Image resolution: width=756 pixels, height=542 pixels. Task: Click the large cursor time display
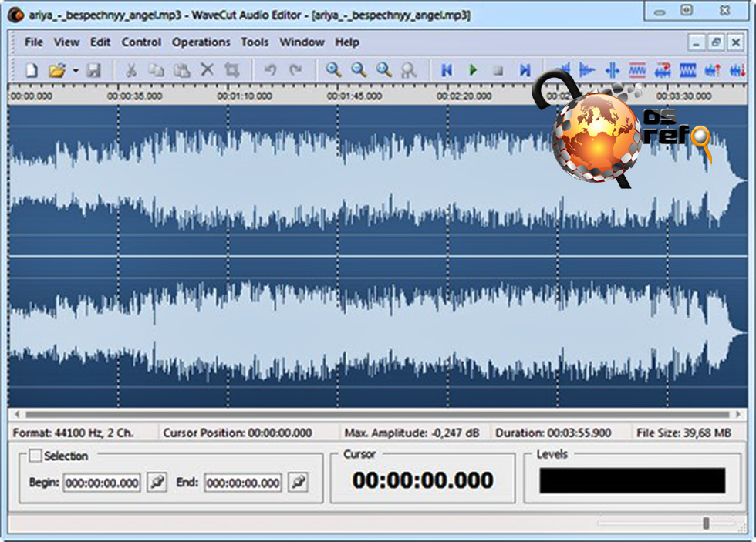point(423,480)
